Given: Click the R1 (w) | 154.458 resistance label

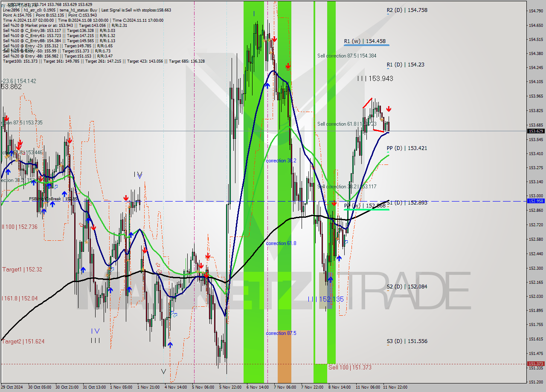Looking at the screenshot, I should [x=365, y=41].
